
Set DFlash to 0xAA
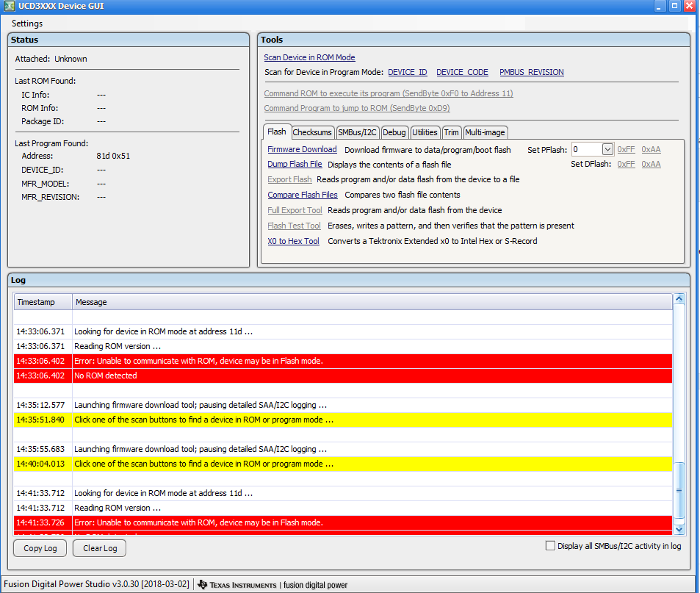[x=651, y=165]
